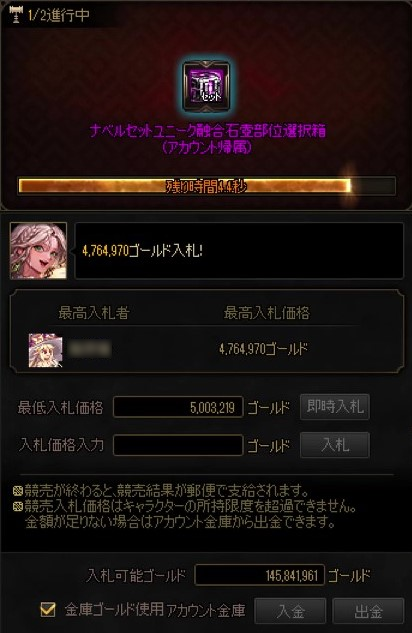Click the 入札 bid button

pos(335,445)
